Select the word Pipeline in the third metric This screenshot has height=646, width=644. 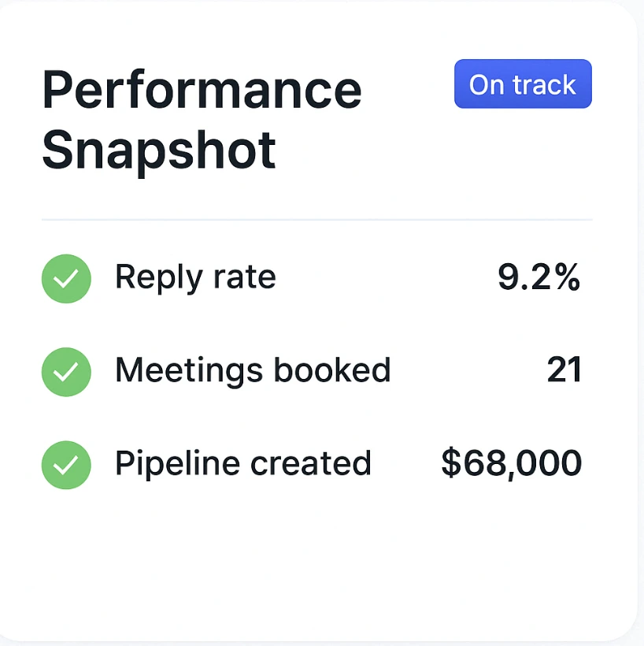point(177,464)
